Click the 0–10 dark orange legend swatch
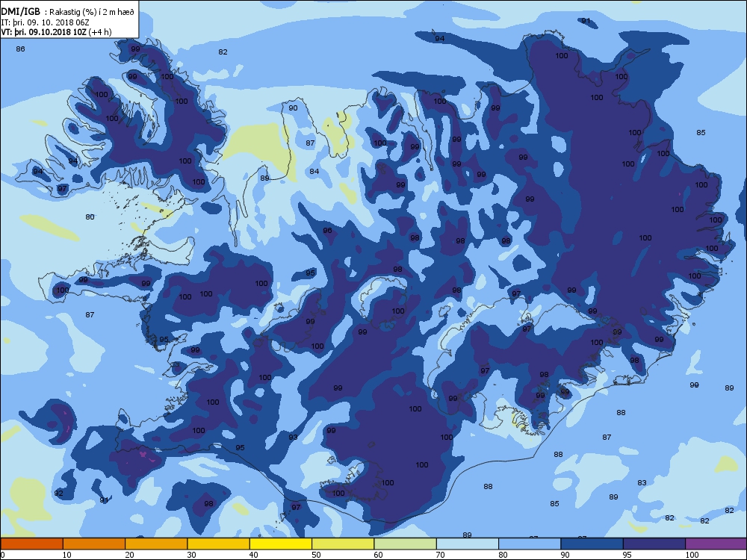 31,544
